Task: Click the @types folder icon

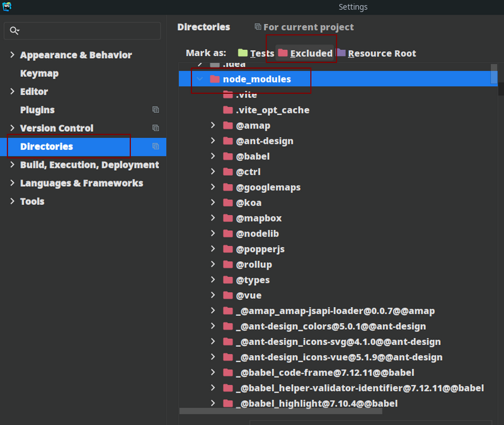Action: (228, 280)
